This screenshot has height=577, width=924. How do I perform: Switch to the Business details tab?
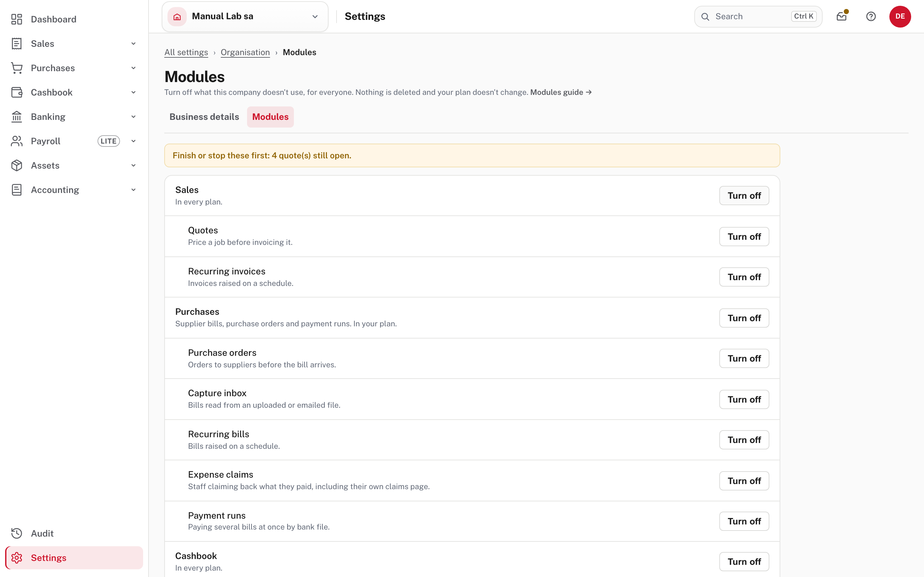204,117
